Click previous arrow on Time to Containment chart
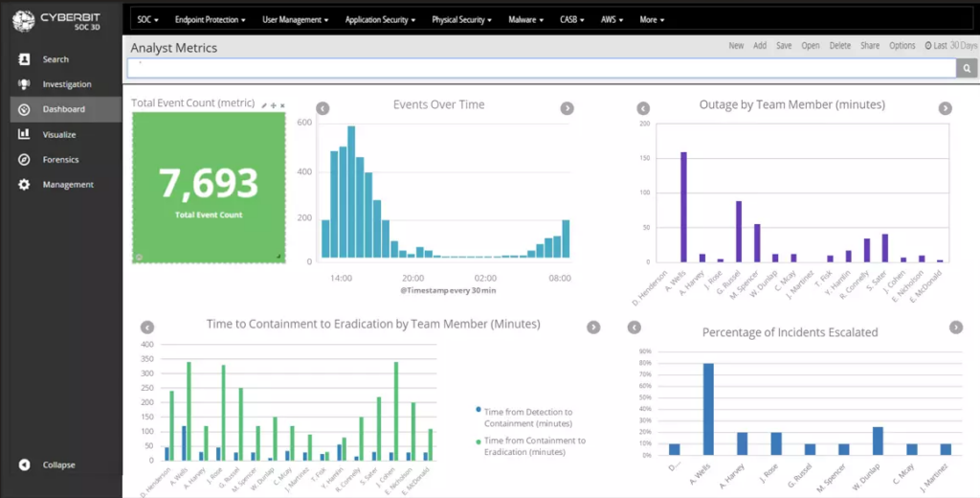 point(146,328)
